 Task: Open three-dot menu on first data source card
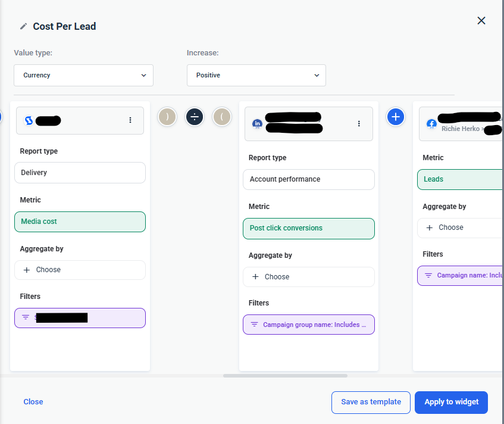(x=130, y=120)
